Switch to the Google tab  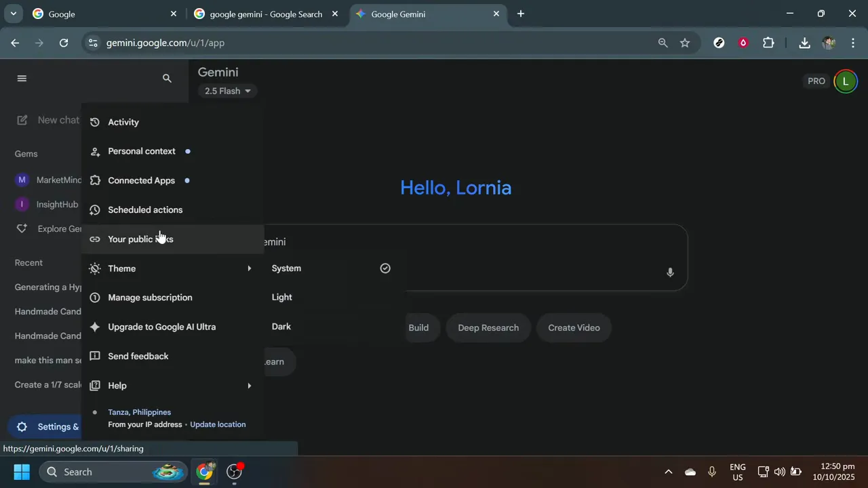tap(105, 14)
